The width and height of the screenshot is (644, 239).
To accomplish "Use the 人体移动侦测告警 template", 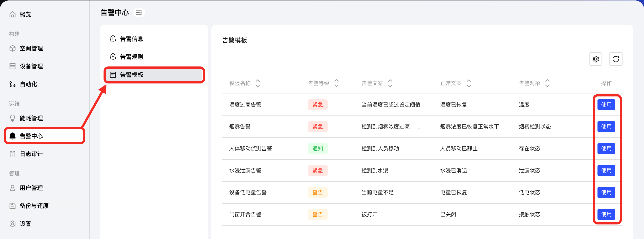I will 606,148.
